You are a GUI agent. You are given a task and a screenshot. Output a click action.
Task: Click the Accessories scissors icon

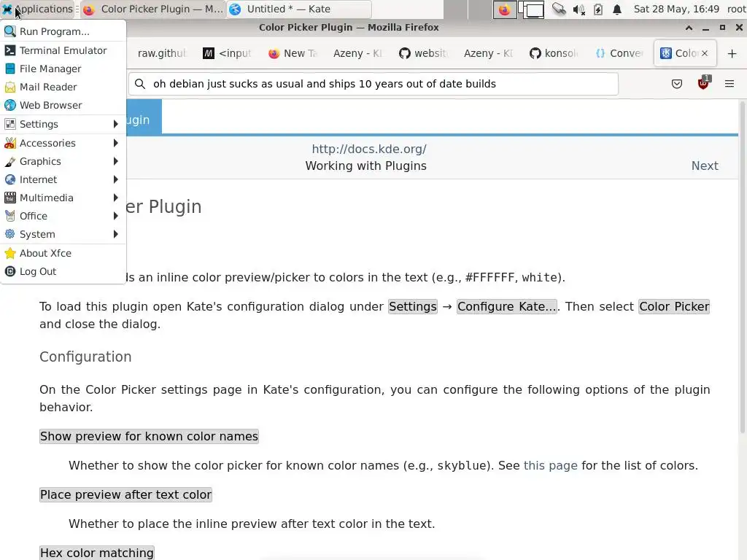(x=10, y=143)
